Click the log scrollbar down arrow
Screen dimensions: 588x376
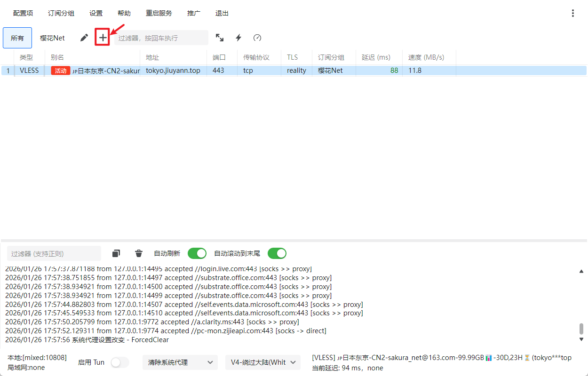point(581,339)
